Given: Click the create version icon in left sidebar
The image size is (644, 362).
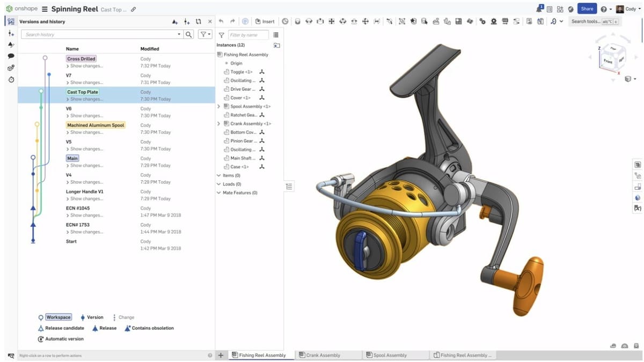Looking at the screenshot, I should coord(11,33).
